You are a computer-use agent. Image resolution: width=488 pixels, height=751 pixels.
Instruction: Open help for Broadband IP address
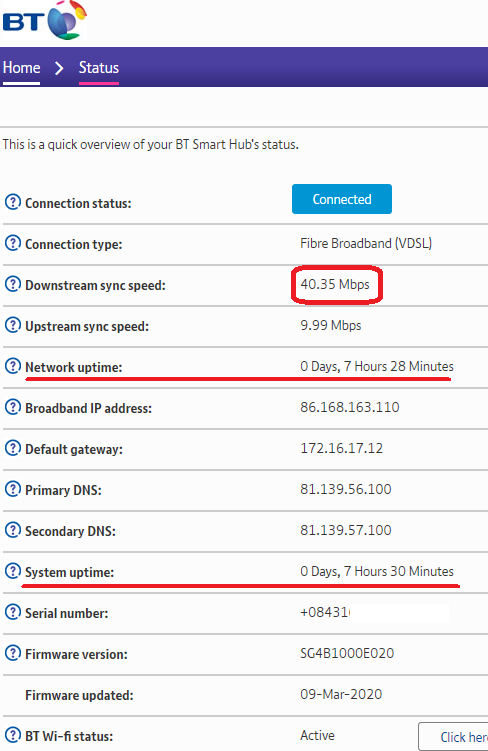coord(12,407)
